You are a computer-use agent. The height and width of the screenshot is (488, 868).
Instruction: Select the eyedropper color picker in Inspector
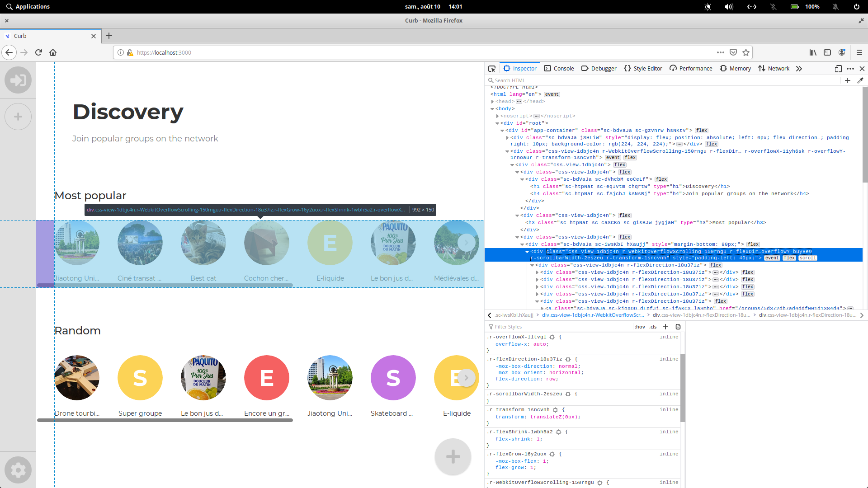point(861,80)
